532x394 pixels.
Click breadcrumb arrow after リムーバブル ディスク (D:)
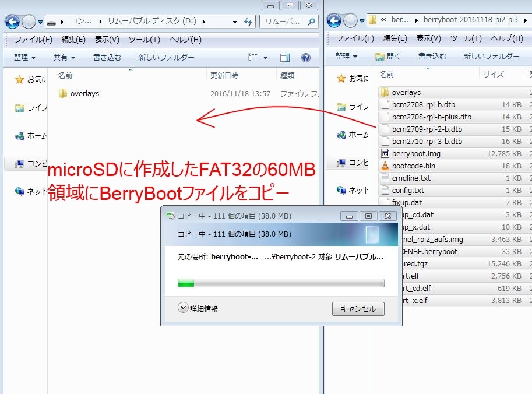(x=203, y=22)
